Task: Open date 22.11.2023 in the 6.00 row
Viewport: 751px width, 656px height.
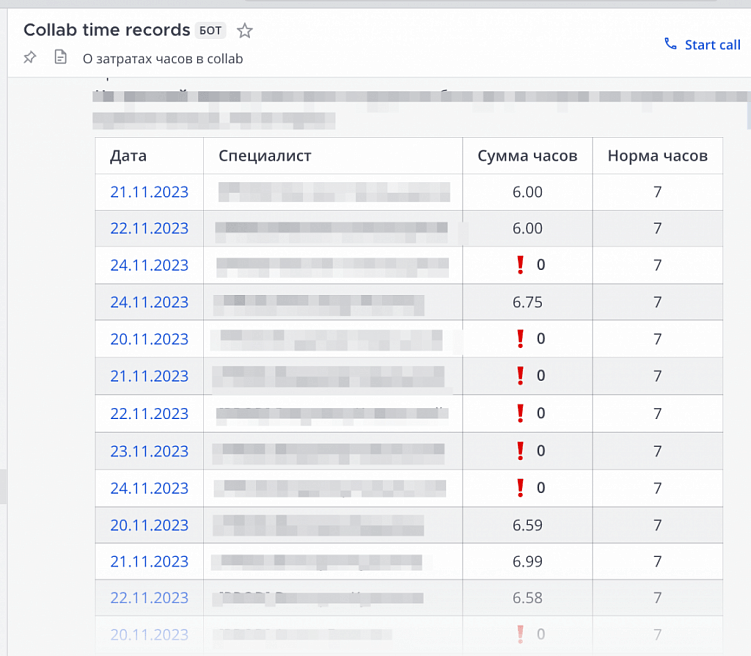Action: 149,228
